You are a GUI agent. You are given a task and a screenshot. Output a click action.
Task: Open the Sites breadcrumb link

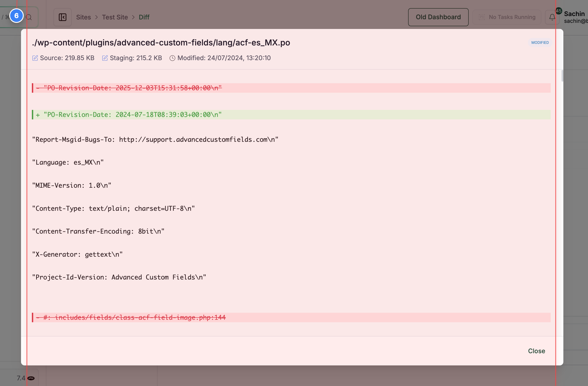click(84, 17)
